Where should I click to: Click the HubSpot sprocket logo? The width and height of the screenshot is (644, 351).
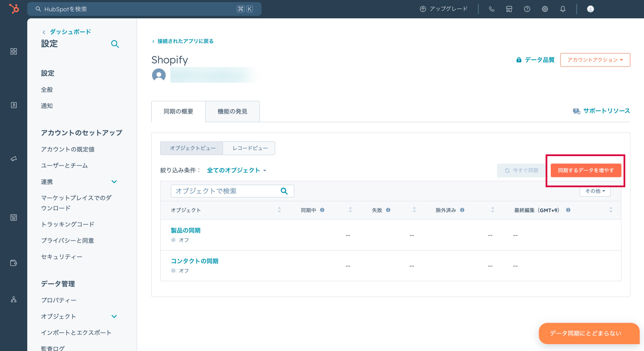pos(14,9)
